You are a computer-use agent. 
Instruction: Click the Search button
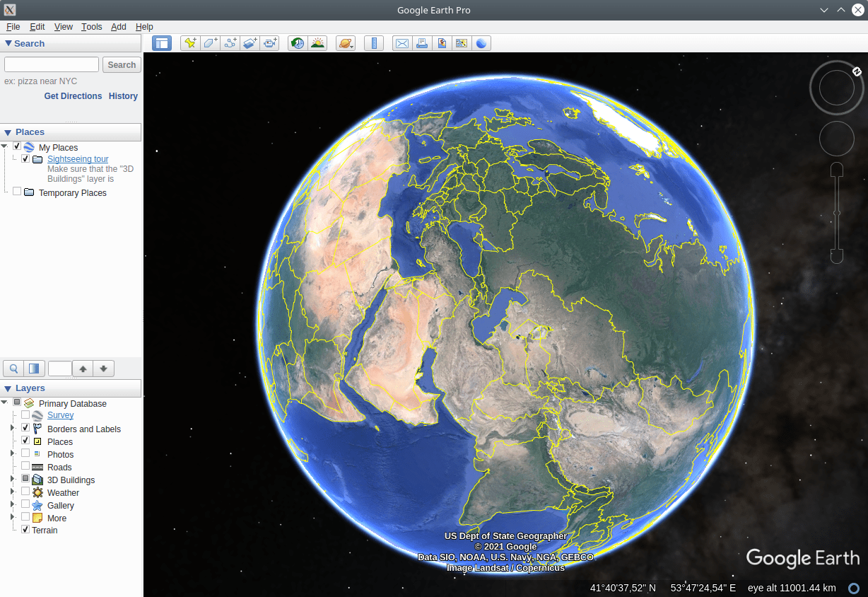(x=121, y=64)
